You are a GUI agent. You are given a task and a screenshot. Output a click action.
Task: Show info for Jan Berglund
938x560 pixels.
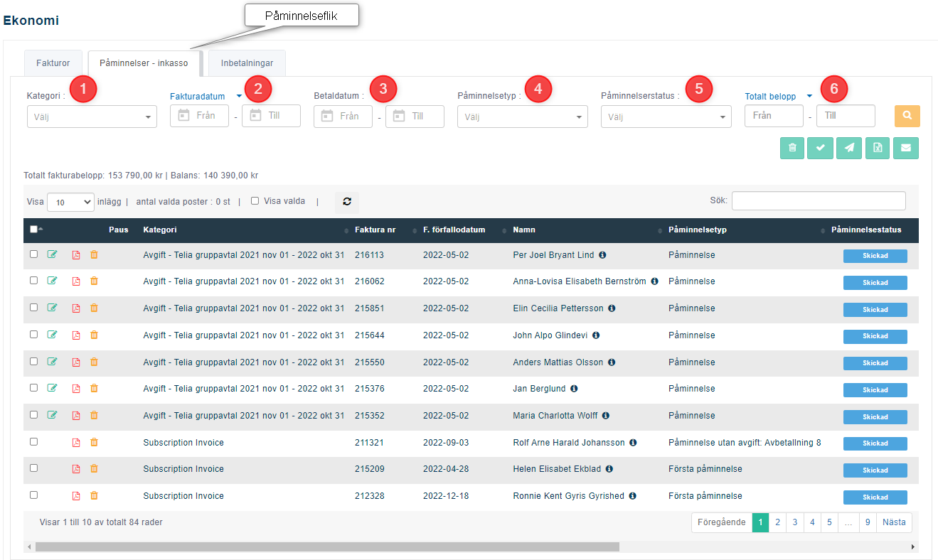click(x=574, y=389)
